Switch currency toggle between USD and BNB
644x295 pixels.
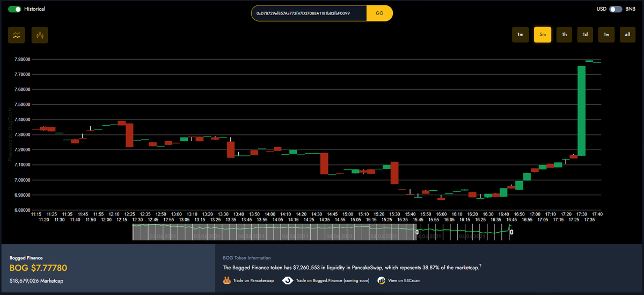pyautogui.click(x=616, y=9)
